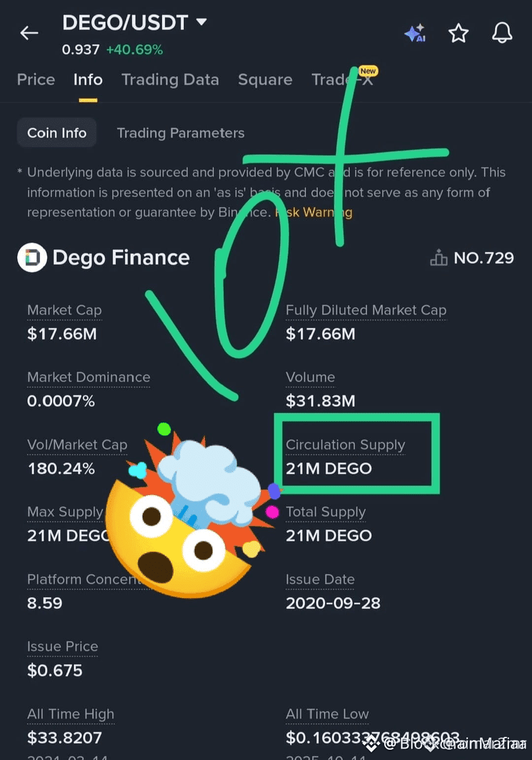Tap the Issue Date label
This screenshot has width=532, height=760.
coord(320,579)
